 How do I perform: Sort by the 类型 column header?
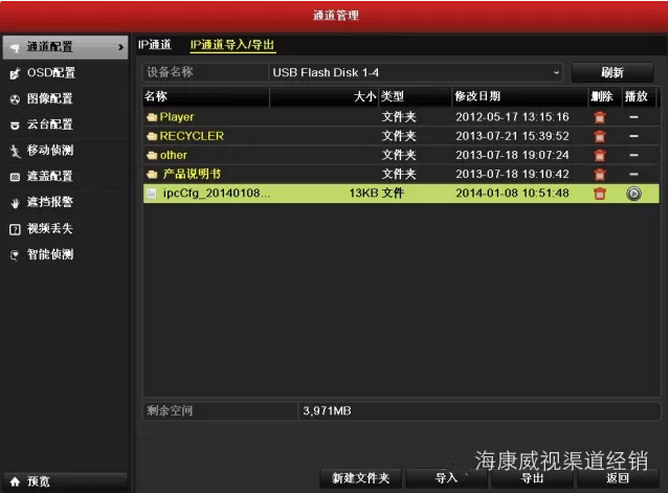tap(392, 96)
